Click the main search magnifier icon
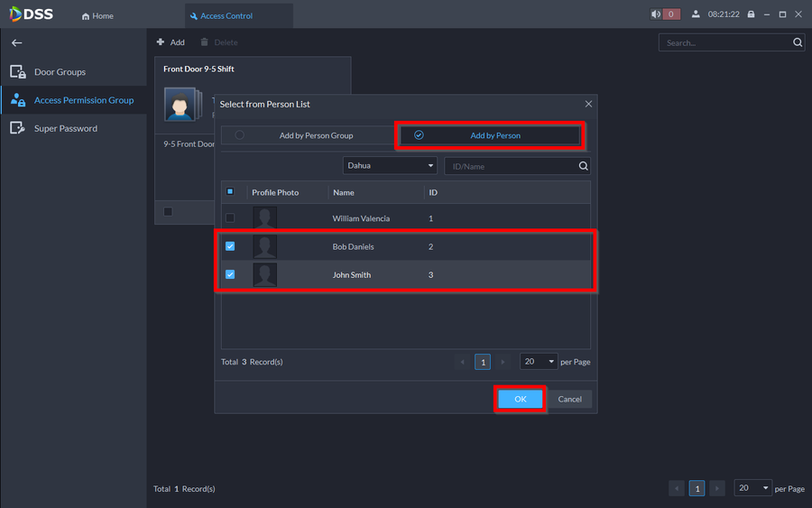The width and height of the screenshot is (812, 508). coord(798,42)
